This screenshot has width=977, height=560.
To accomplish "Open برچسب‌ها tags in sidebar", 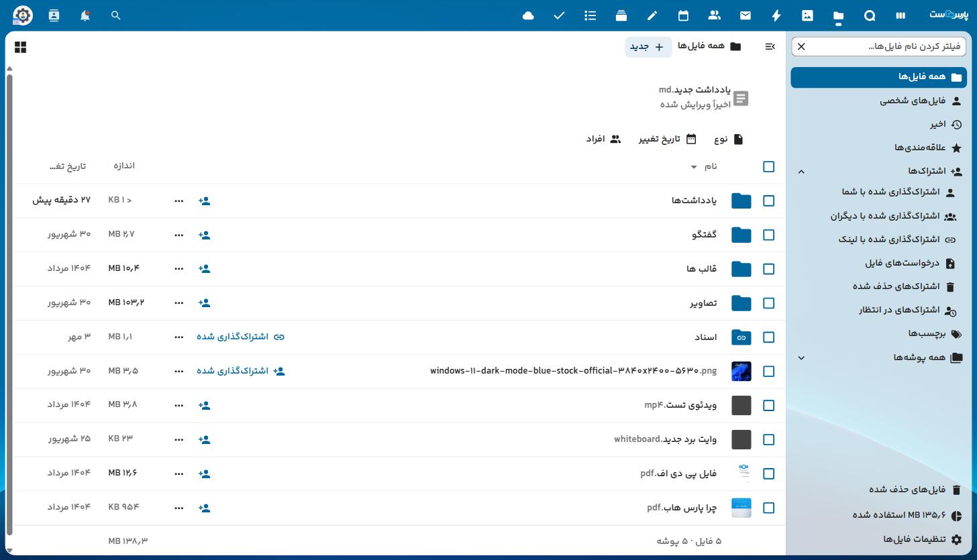I will (878, 334).
